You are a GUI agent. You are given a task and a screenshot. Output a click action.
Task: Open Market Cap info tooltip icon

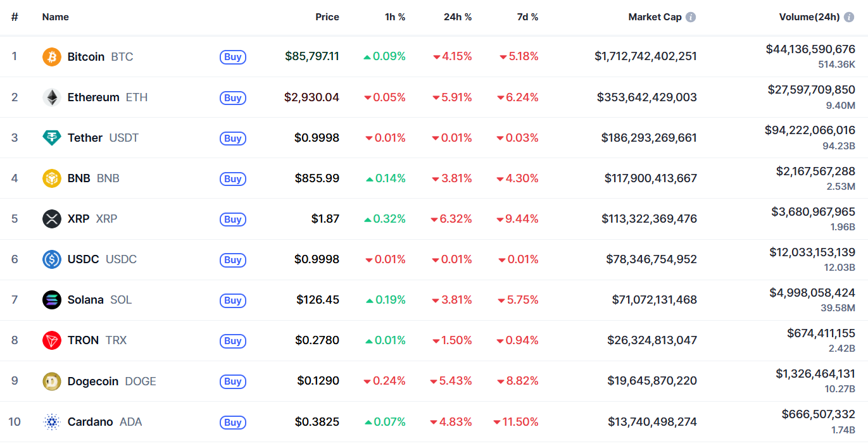coord(691,17)
